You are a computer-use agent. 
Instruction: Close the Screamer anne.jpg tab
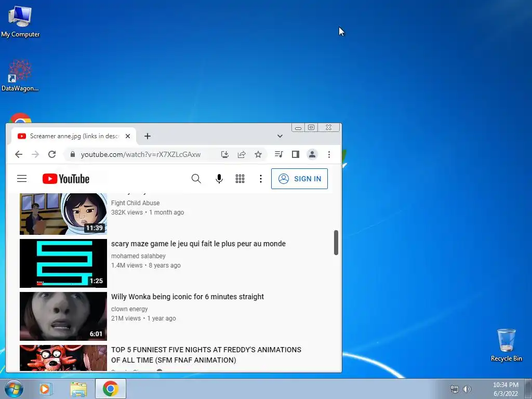click(x=128, y=136)
